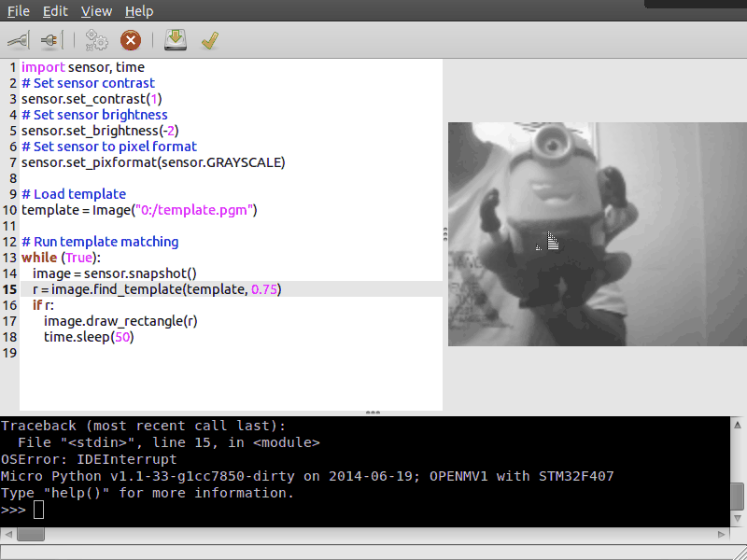Click the threshold value 0.75
Image resolution: width=747 pixels, height=560 pixels.
pyautogui.click(x=264, y=289)
